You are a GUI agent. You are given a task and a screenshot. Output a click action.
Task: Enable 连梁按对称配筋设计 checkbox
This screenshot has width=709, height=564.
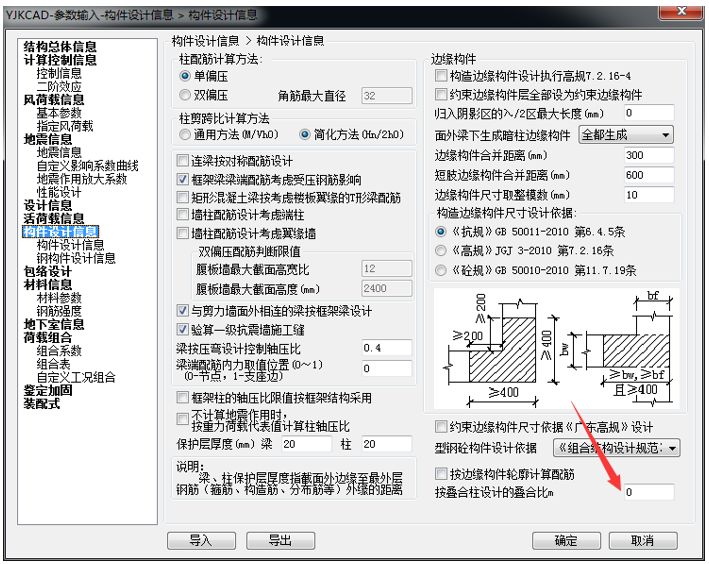(182, 161)
